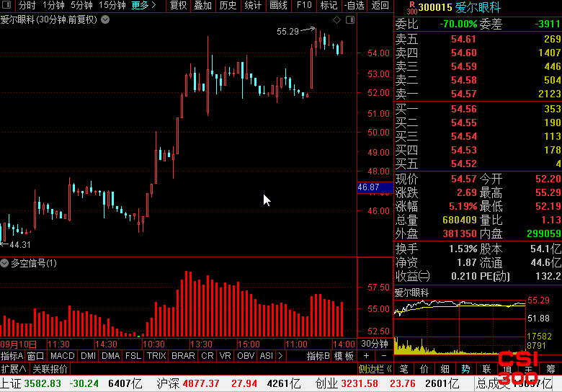Click the 上证 index value 3582.83
Viewport: 562px width, 392px height.
pyautogui.click(x=43, y=384)
